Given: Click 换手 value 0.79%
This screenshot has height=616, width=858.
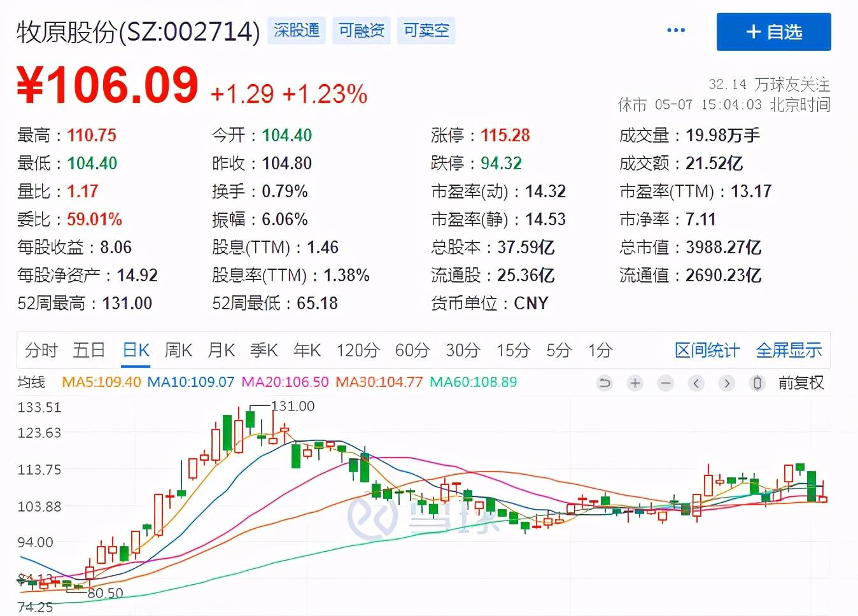Looking at the screenshot, I should tap(285, 191).
